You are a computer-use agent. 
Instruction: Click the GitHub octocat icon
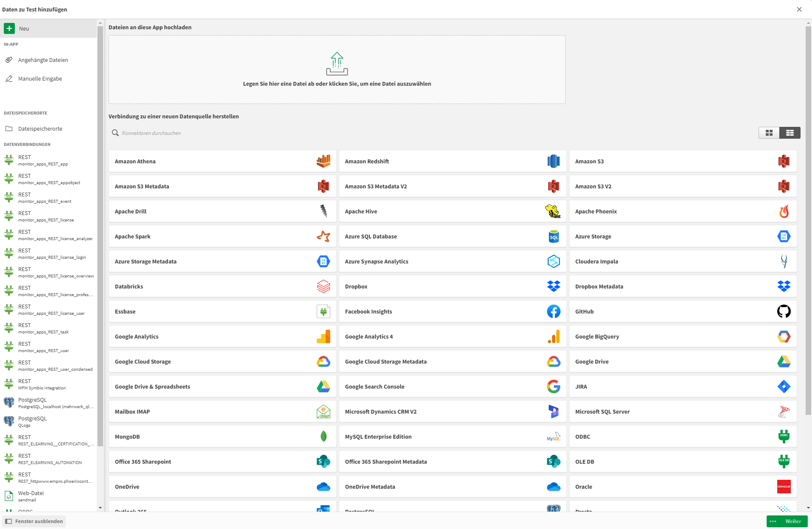click(784, 311)
